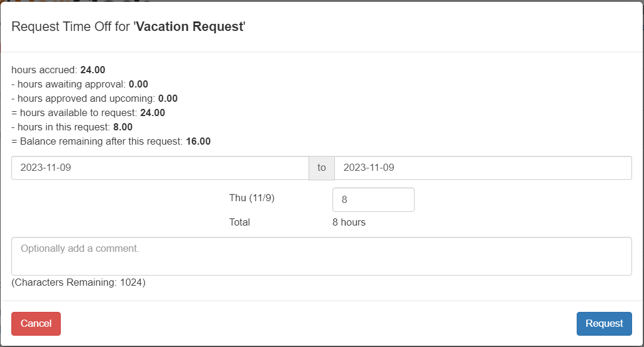Click the 'to' separator between date fields
Screen dimensions: 644x347
tap(321, 168)
